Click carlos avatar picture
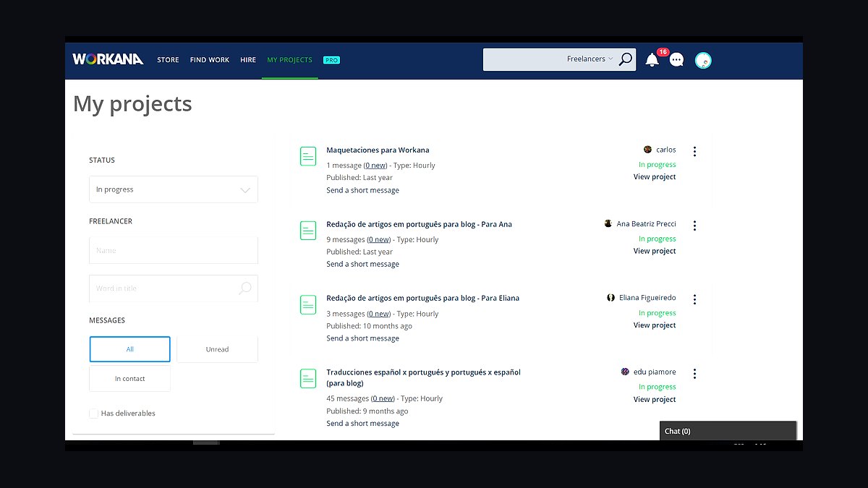 (x=647, y=150)
